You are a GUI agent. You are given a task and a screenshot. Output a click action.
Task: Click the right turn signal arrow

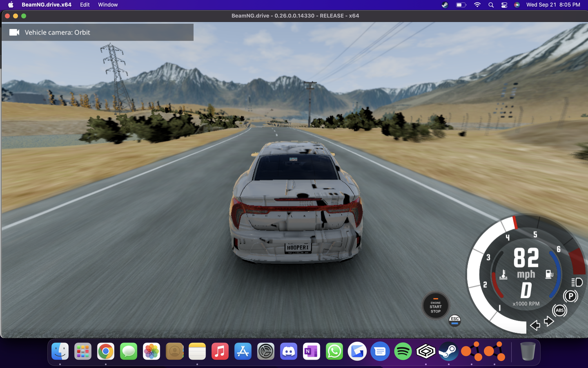pos(549,321)
